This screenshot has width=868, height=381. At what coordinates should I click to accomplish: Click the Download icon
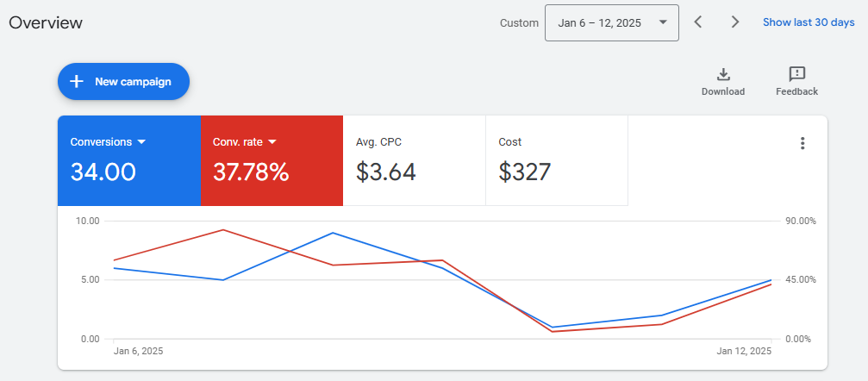pyautogui.click(x=723, y=74)
